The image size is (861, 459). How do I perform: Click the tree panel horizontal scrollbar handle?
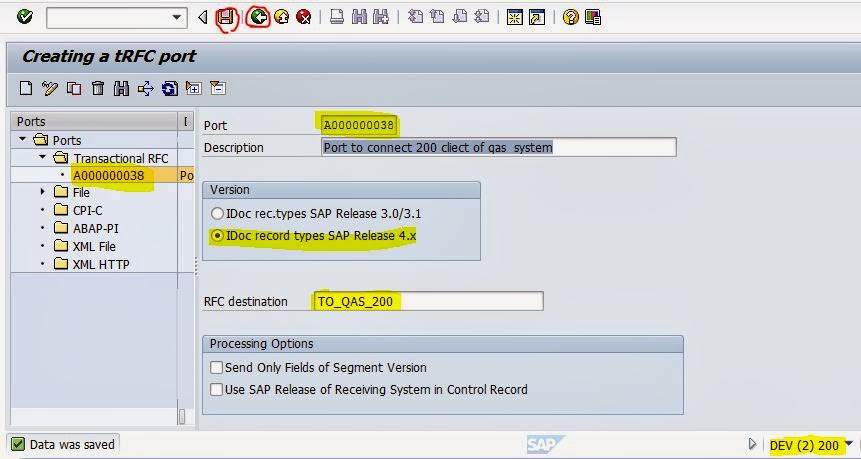[x=182, y=417]
